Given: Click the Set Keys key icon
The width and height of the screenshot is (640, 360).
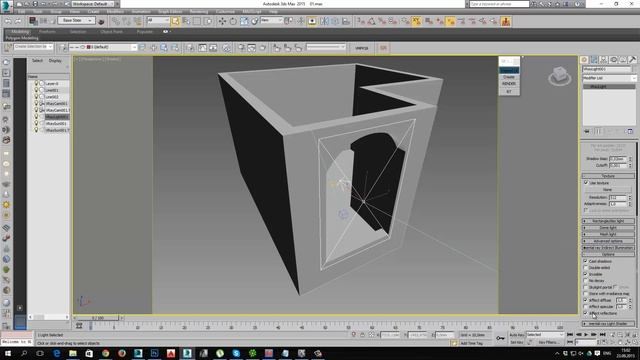Looking at the screenshot, I should [x=500, y=338].
